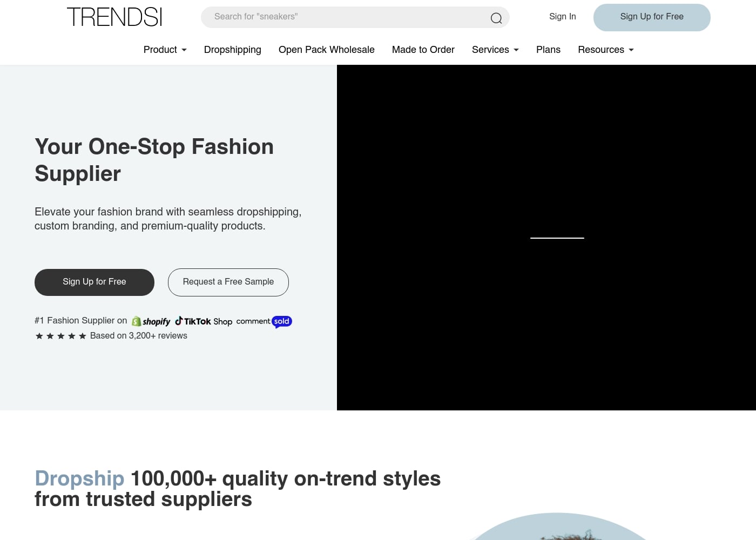The width and height of the screenshot is (756, 540).
Task: Click the TRENDSI logo
Action: tap(114, 17)
